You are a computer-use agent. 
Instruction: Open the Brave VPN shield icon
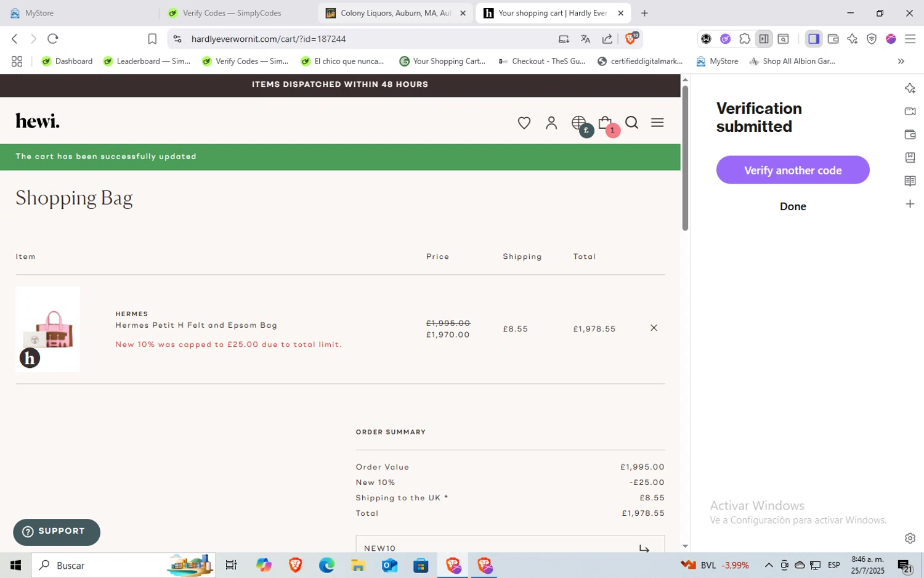[871, 39]
